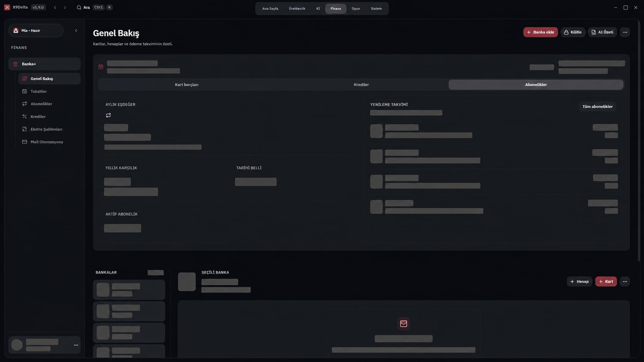Open the user profile more menu
Screen dimensions: 644x362
(76, 345)
